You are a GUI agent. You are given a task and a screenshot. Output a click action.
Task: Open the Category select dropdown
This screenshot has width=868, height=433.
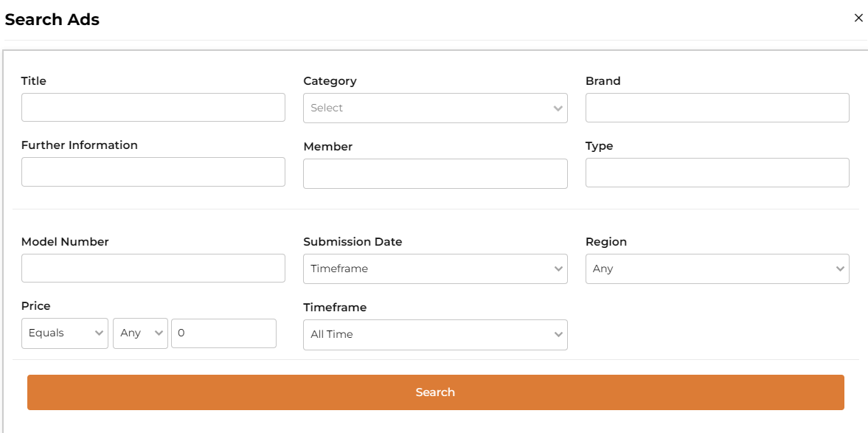435,108
